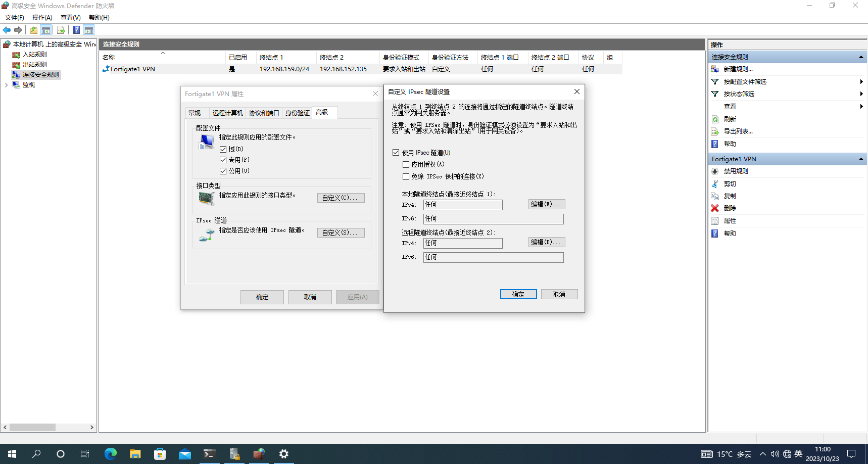Screen dimensions: 868x464
Task: Expand the 监视 tree node
Action: 6,85
